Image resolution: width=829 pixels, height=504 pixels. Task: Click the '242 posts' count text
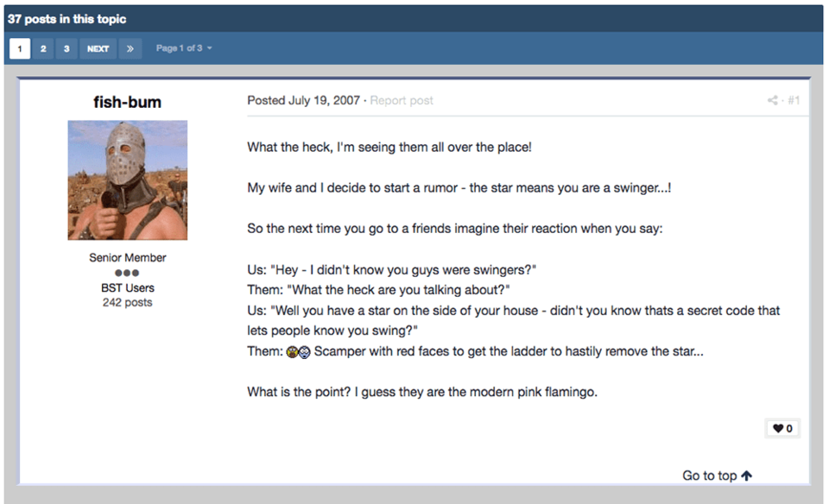[x=128, y=302]
